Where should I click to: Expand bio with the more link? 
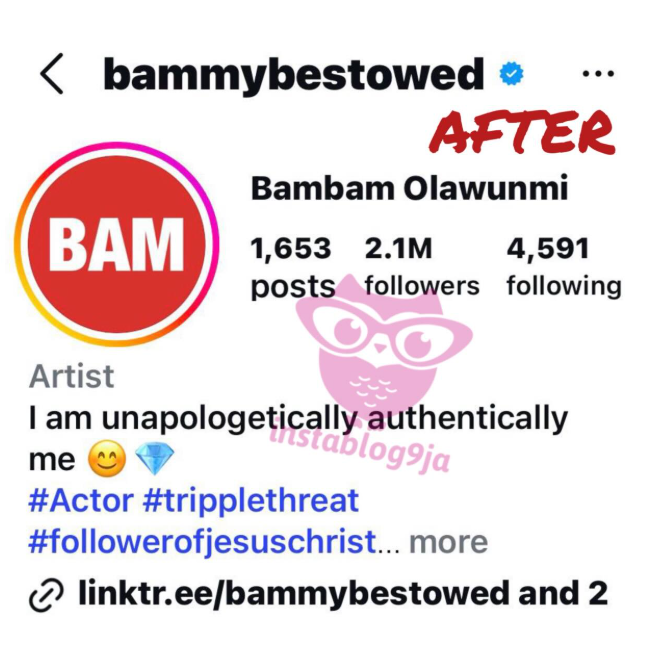(x=448, y=542)
